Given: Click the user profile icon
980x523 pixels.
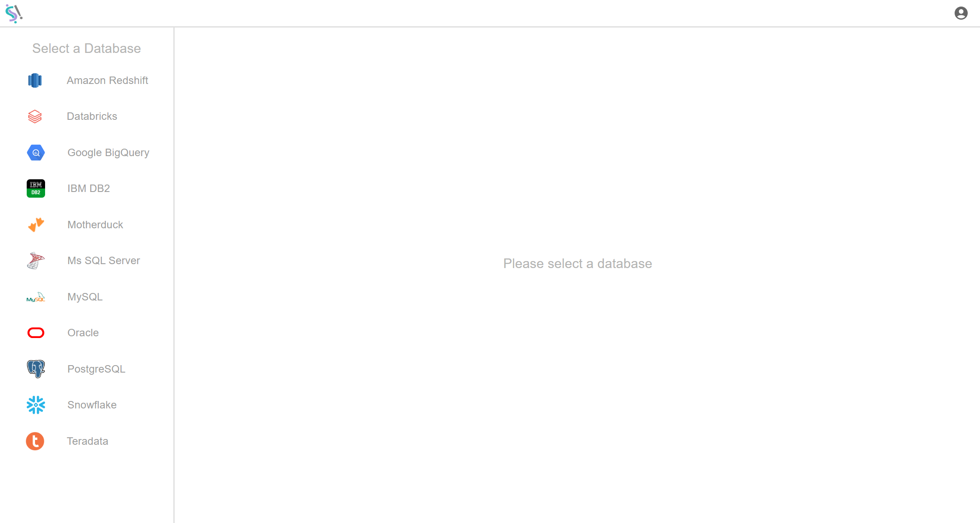Looking at the screenshot, I should (962, 13).
